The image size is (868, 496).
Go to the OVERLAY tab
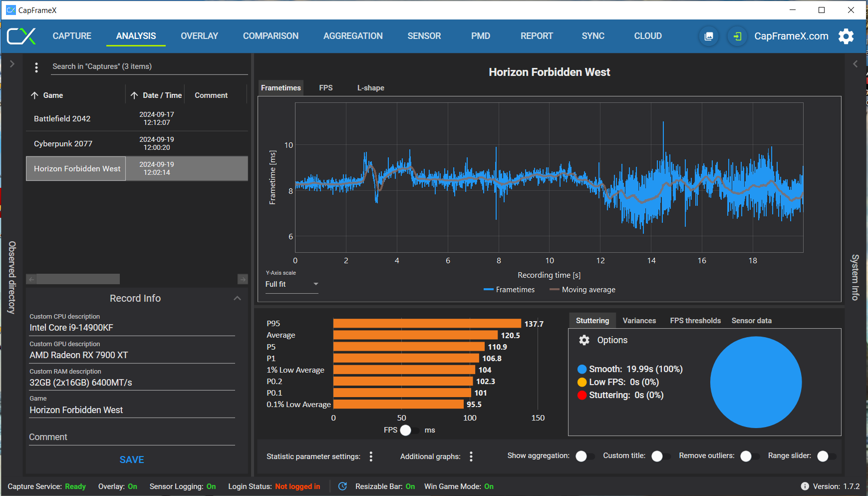tap(199, 36)
